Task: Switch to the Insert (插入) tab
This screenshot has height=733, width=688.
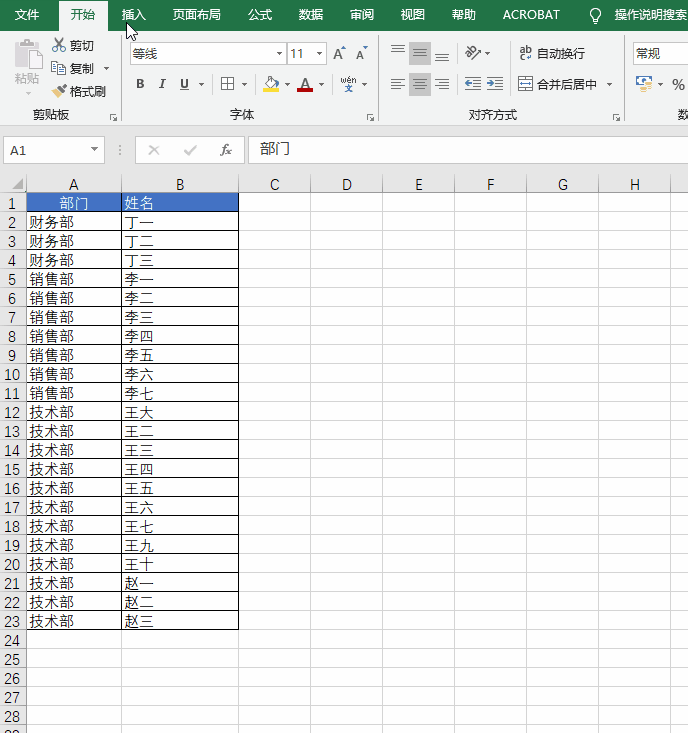Action: pos(134,15)
